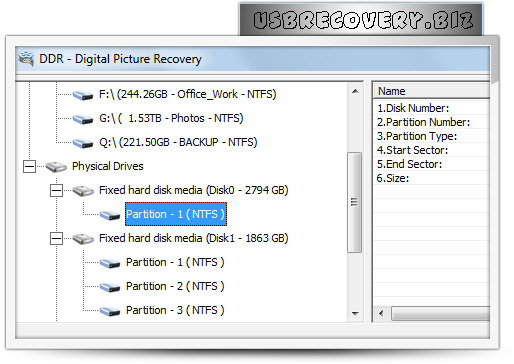The height and width of the screenshot is (364, 514).
Task: Click the tree scrollbar down arrow
Action: pyautogui.click(x=355, y=313)
